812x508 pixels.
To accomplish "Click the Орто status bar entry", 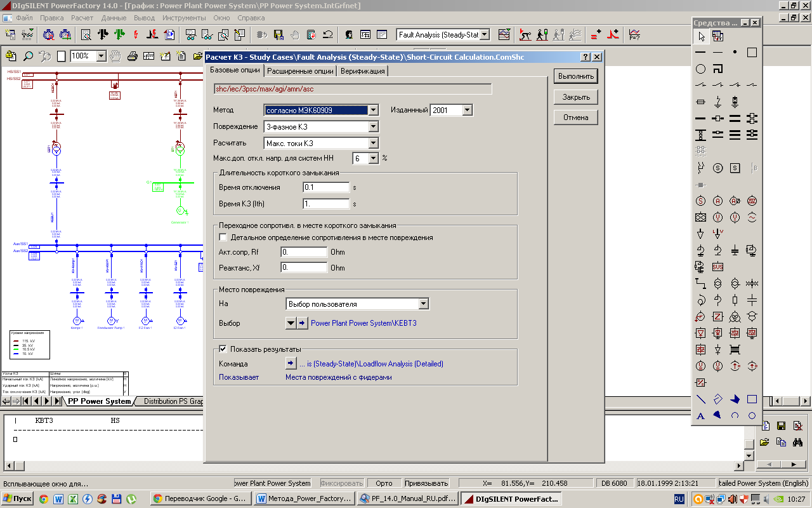I will [384, 483].
